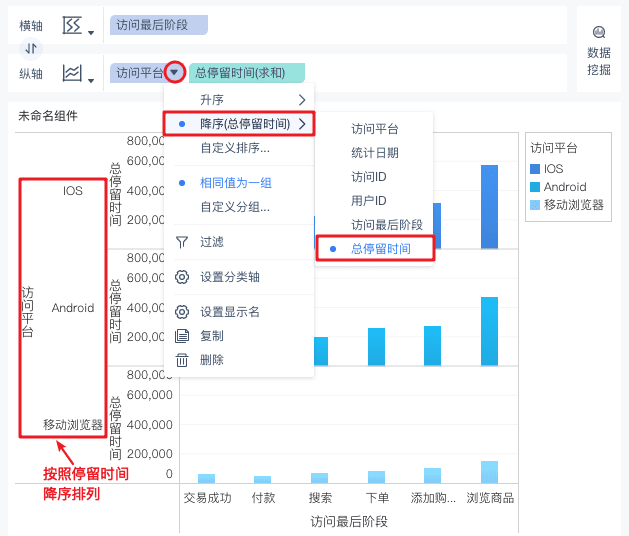Click the 复制 copy icon
The width and height of the screenshot is (629, 536).
tap(182, 336)
